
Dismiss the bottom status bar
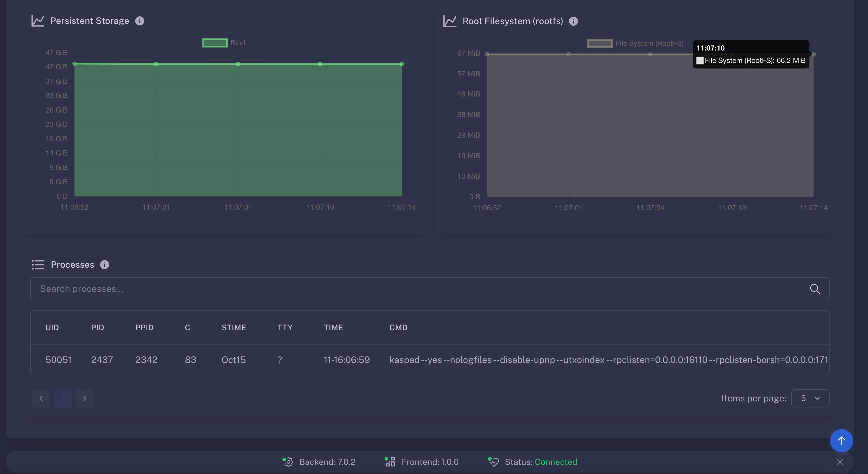840,462
